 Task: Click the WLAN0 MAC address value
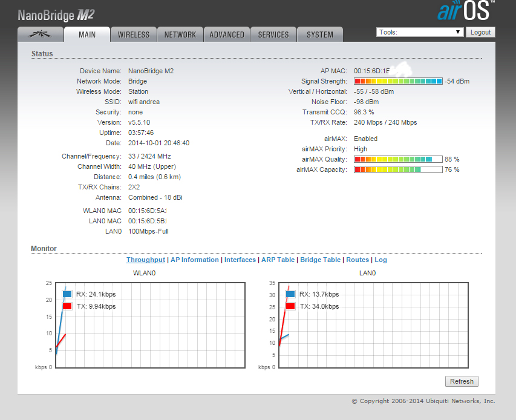coord(148,211)
